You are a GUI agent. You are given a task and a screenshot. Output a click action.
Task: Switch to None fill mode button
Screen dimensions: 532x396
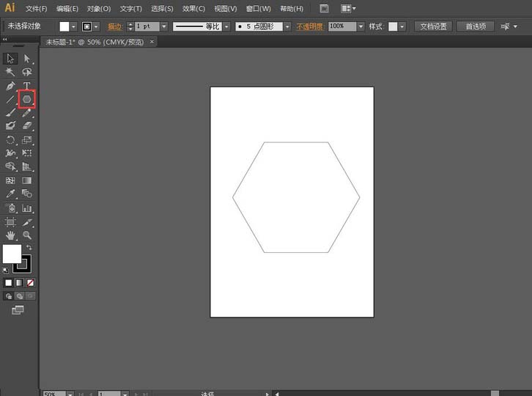[x=30, y=282]
